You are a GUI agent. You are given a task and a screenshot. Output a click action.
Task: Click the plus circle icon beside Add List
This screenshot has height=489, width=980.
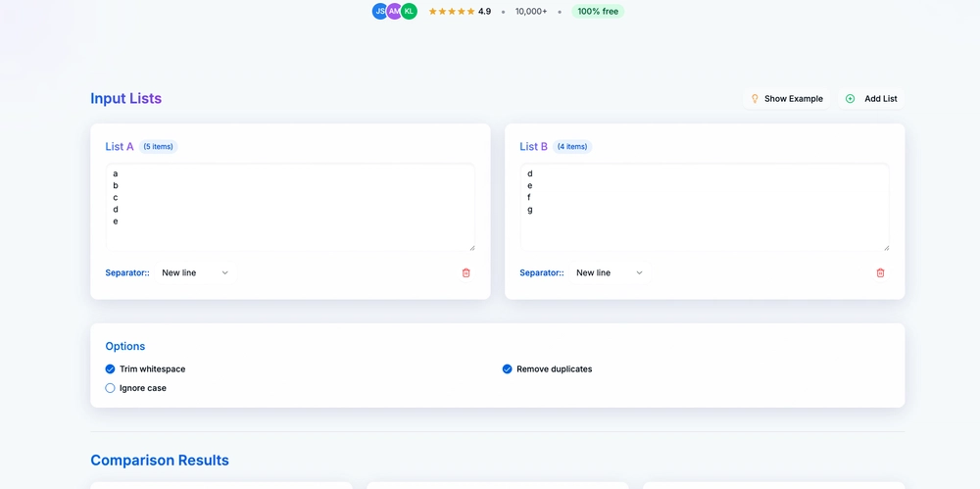click(x=850, y=99)
